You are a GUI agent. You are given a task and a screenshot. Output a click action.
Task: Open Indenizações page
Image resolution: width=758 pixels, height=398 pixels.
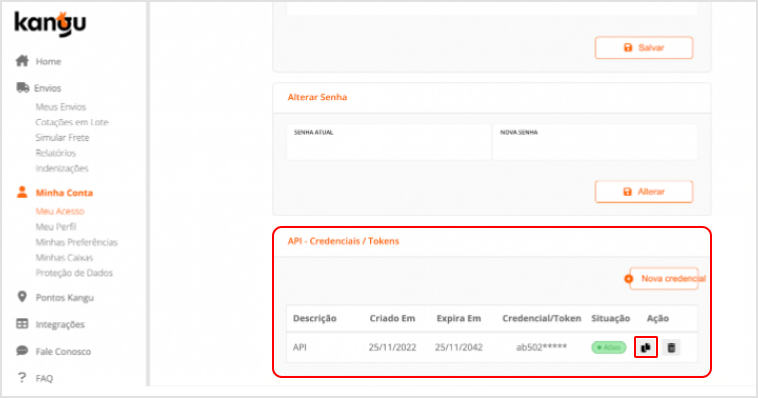tap(62, 169)
